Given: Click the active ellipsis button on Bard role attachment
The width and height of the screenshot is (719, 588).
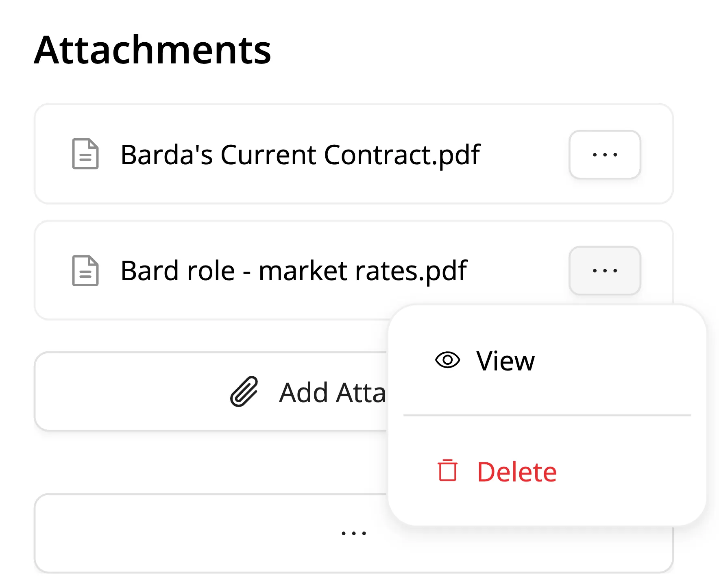Looking at the screenshot, I should tap(605, 270).
